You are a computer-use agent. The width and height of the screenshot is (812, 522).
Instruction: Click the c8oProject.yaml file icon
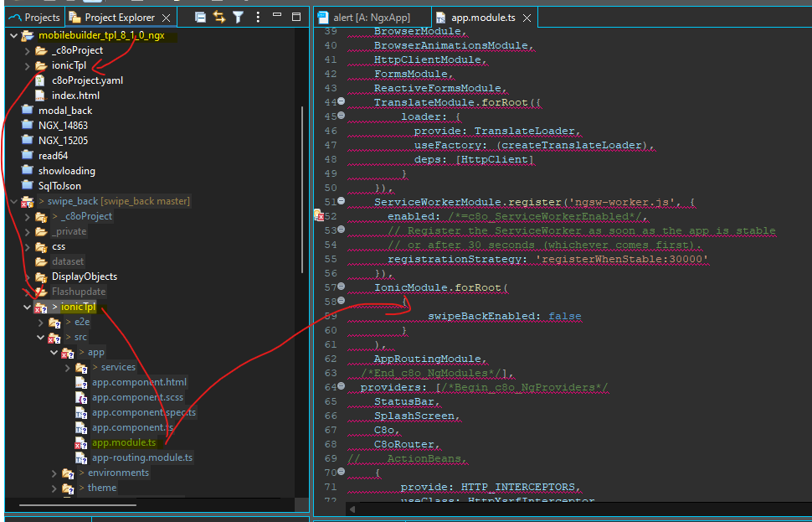pyautogui.click(x=41, y=80)
